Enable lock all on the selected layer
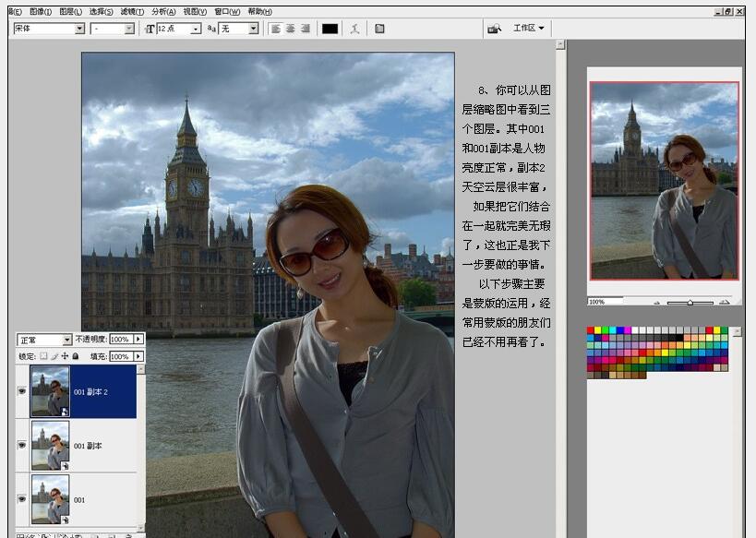Screen dimensions: 756x538 click(75, 356)
